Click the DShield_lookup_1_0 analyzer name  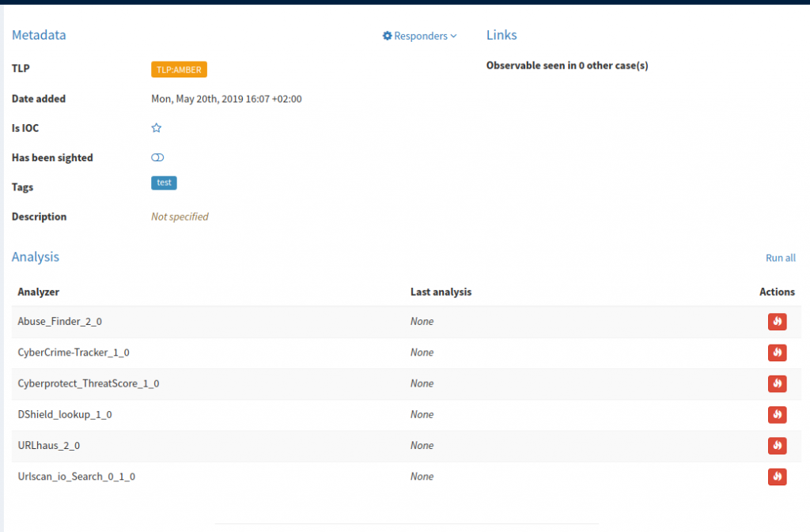coord(65,414)
